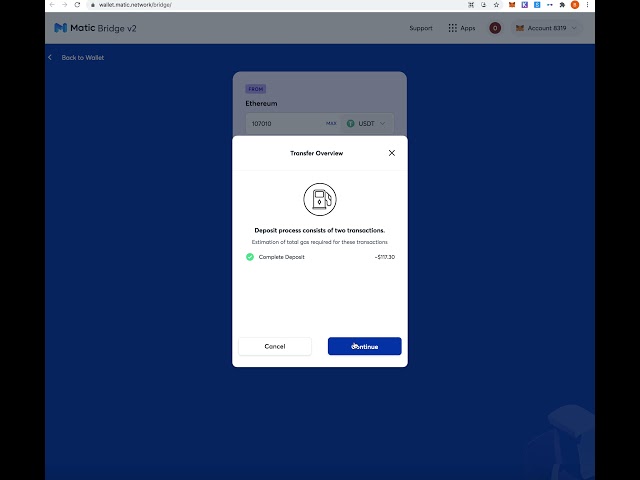This screenshot has height=480, width=640.
Task: Click the green check next to Complete Deposit
Action: pyautogui.click(x=250, y=257)
